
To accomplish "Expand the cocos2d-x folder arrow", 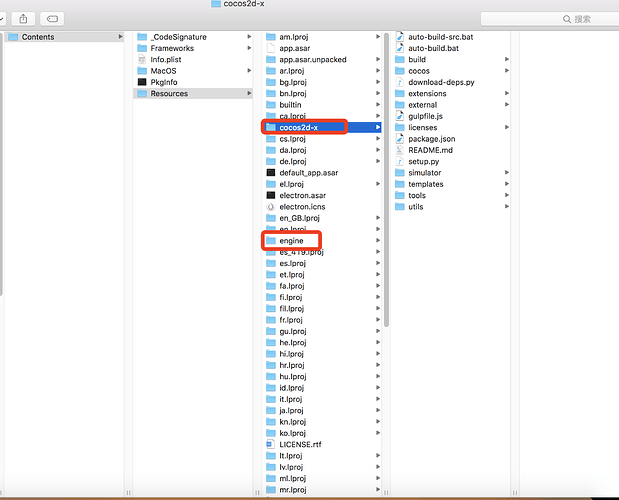I will pos(378,127).
